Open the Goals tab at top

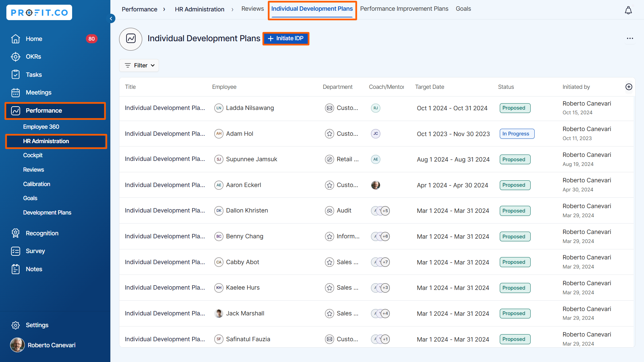[463, 9]
